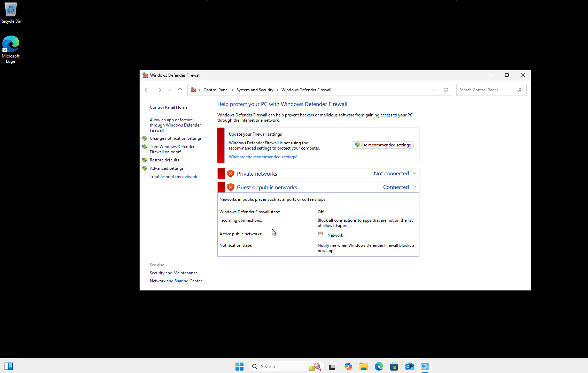Open Security and Maintenance link
Screen dimensions: 588x373
pyautogui.click(x=173, y=273)
